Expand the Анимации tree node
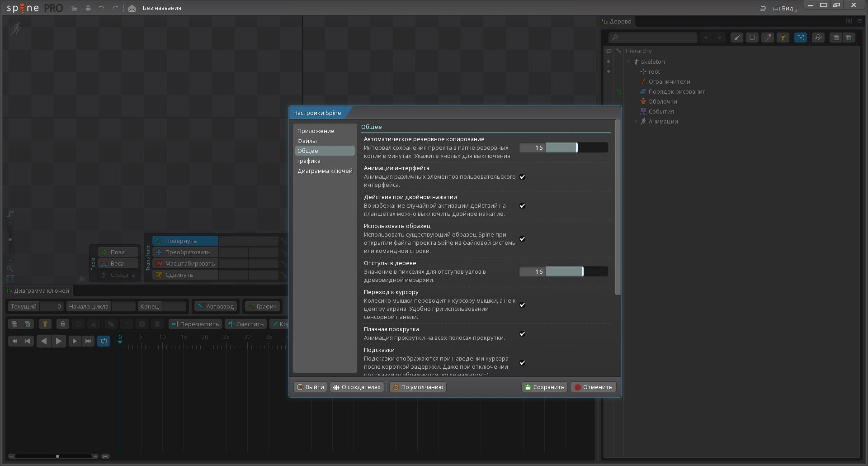Viewport: 868px width, 466px height. click(636, 121)
